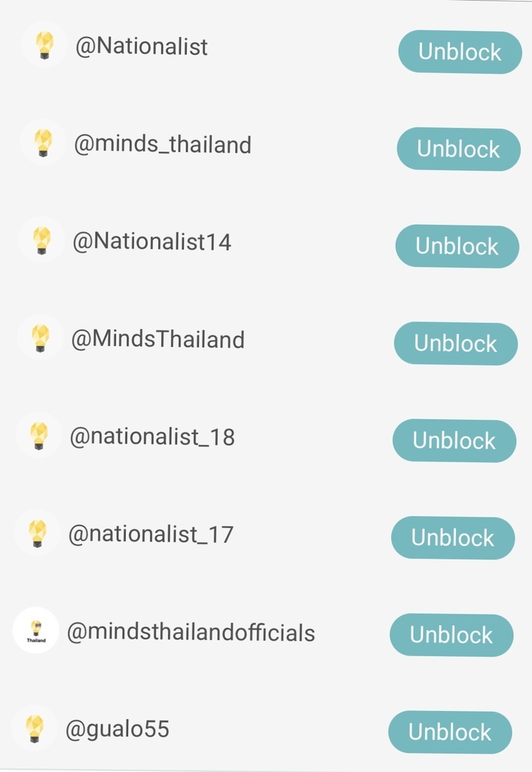Unblock @mindsthailandofficials account
The image size is (532, 772).
[x=451, y=635]
